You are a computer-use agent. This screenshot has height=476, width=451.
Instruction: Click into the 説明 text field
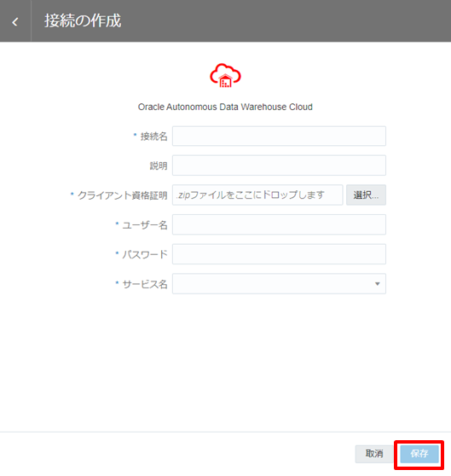click(x=279, y=165)
